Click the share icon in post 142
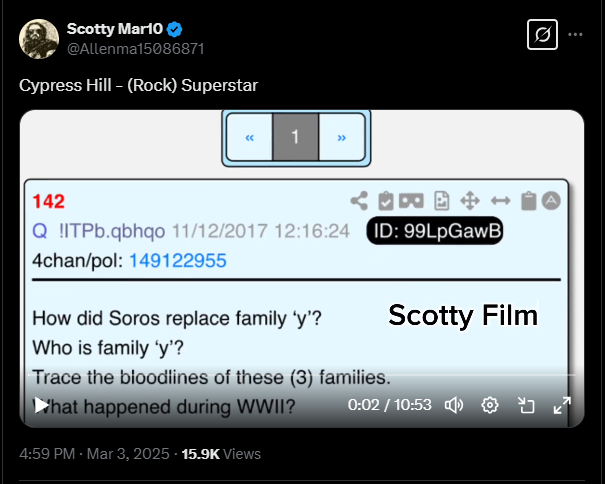 pos(360,201)
